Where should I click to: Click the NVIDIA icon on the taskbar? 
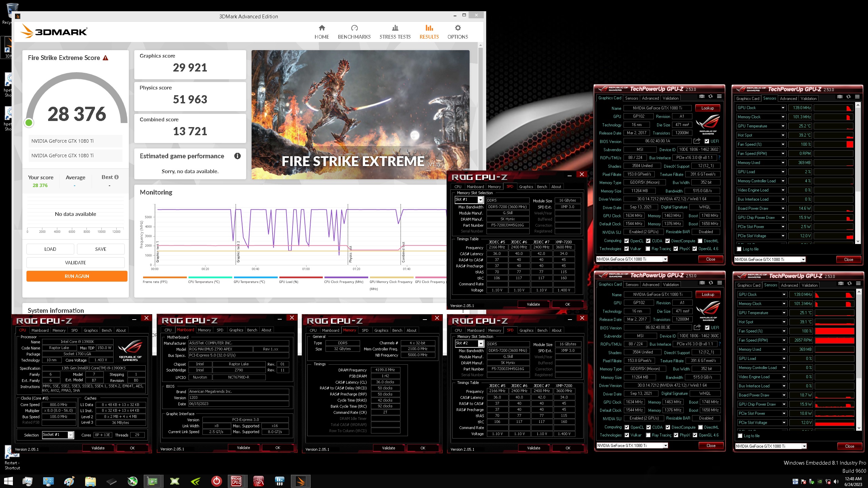click(196, 481)
